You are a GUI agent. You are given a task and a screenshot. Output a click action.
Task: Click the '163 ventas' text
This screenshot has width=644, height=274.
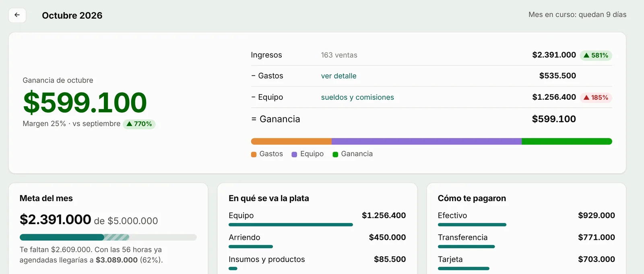click(339, 55)
